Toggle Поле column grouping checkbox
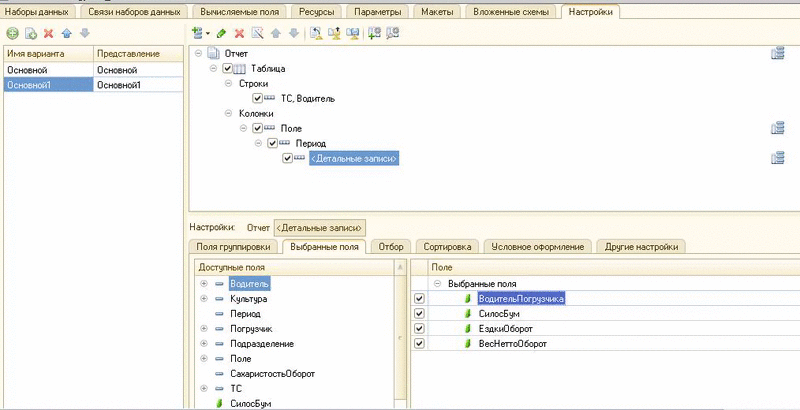Screen dimensions: 800x410 tap(258, 129)
